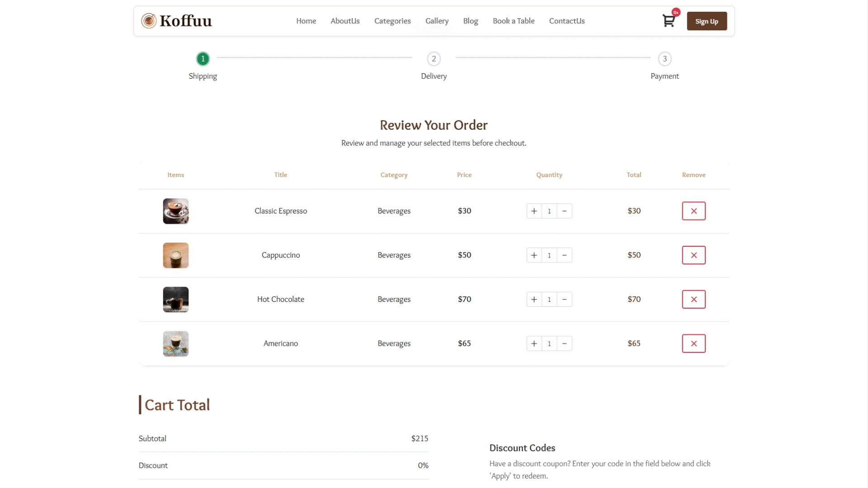Remove Cappuccino from the cart
Viewport: 868px width, 488px height.
click(x=693, y=255)
